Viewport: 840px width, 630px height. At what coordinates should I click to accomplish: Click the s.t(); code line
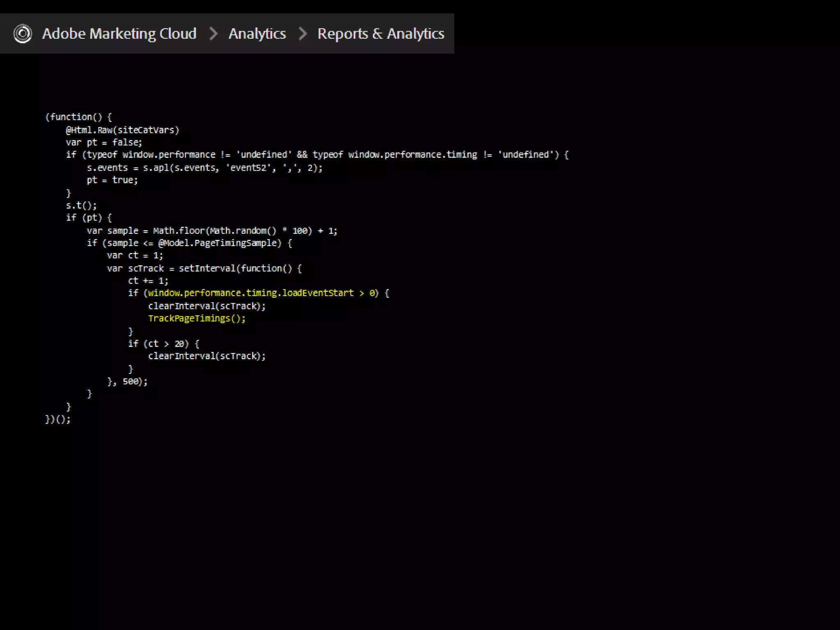pyautogui.click(x=81, y=205)
